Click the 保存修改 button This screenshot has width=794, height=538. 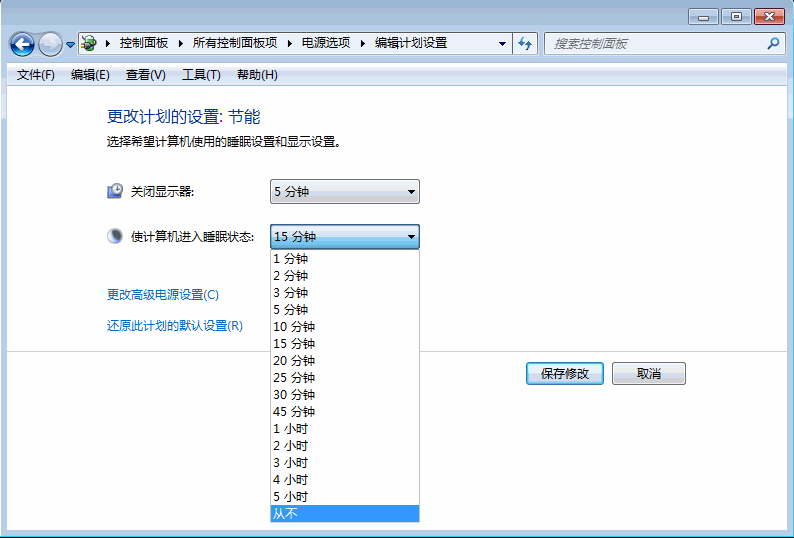point(564,373)
